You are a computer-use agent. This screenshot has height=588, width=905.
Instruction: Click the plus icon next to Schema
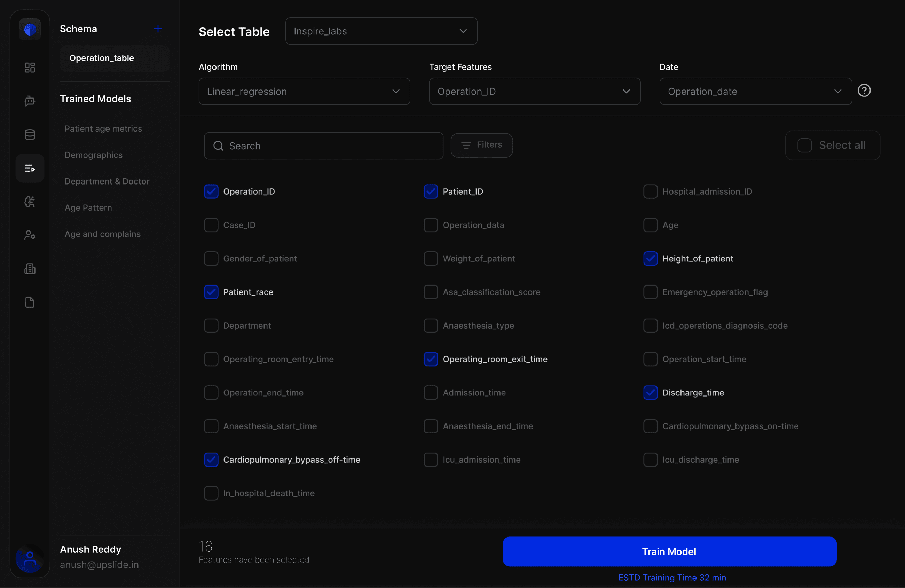tap(158, 29)
